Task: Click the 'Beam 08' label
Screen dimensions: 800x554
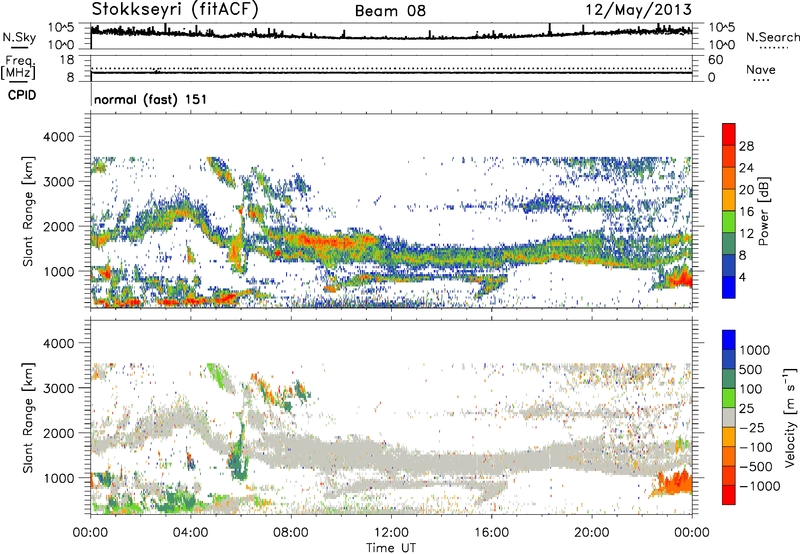Action: 390,11
